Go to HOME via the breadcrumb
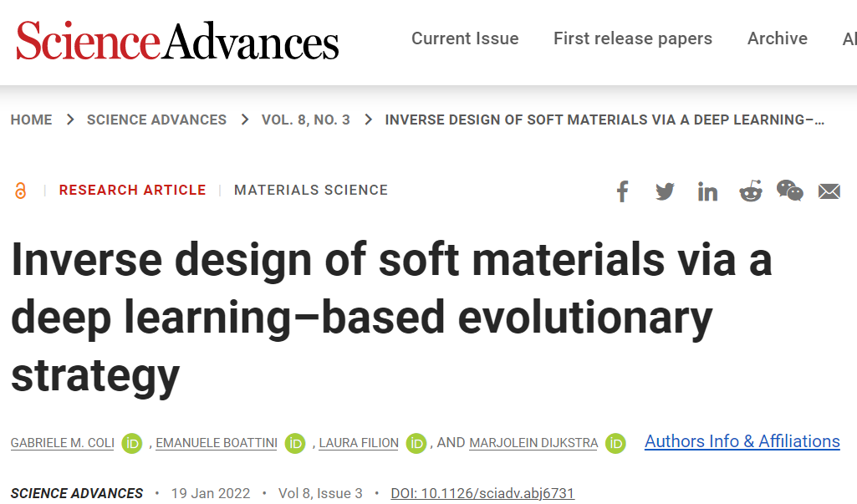Image resolution: width=857 pixels, height=504 pixels. click(31, 120)
